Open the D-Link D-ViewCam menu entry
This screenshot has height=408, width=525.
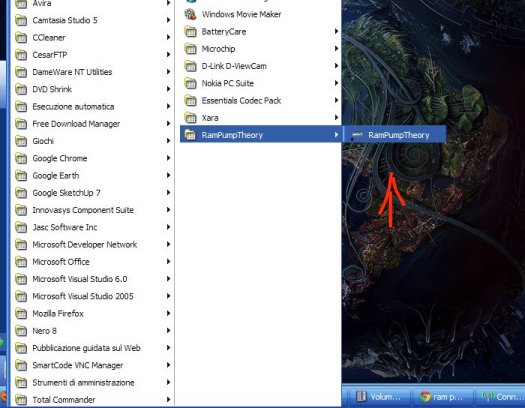pos(261,66)
